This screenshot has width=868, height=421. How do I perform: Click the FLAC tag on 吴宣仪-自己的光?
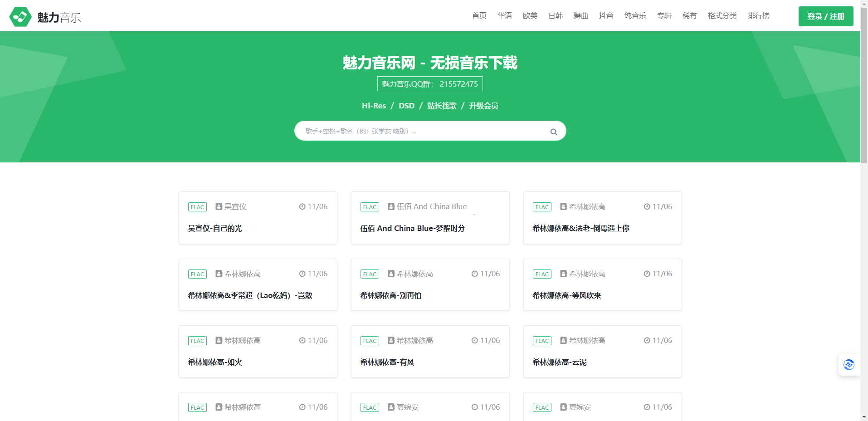pos(197,206)
